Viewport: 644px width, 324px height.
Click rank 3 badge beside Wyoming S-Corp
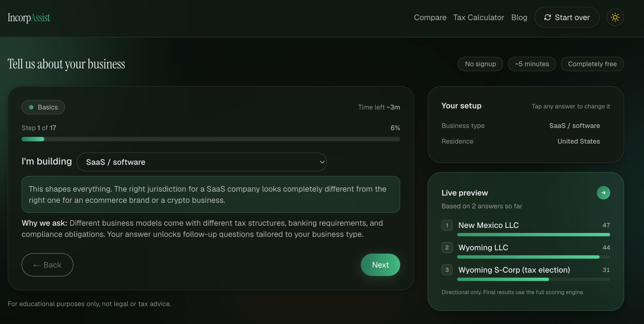(x=447, y=270)
